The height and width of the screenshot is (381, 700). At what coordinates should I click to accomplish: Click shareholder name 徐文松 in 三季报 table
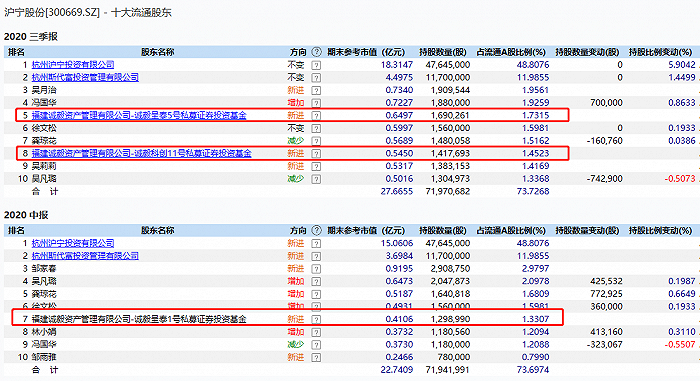(x=44, y=128)
